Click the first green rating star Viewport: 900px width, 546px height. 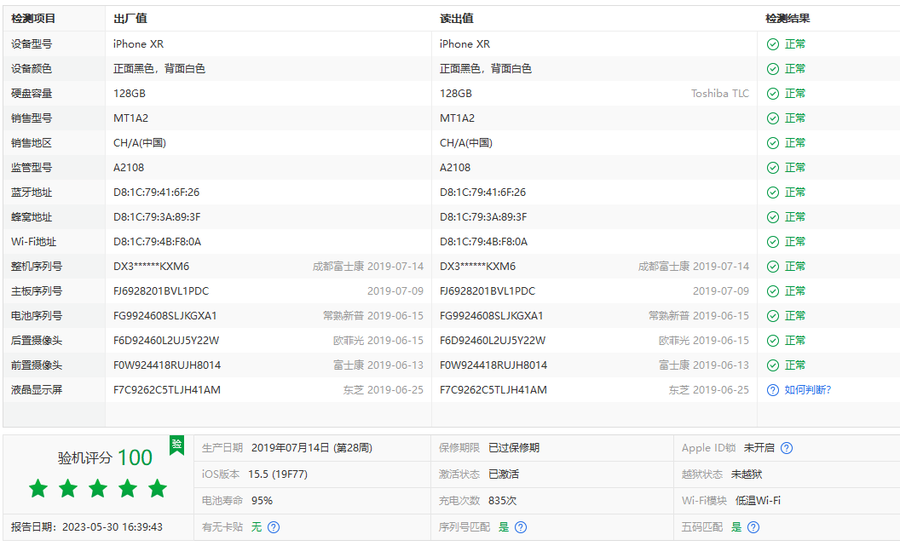point(38,489)
